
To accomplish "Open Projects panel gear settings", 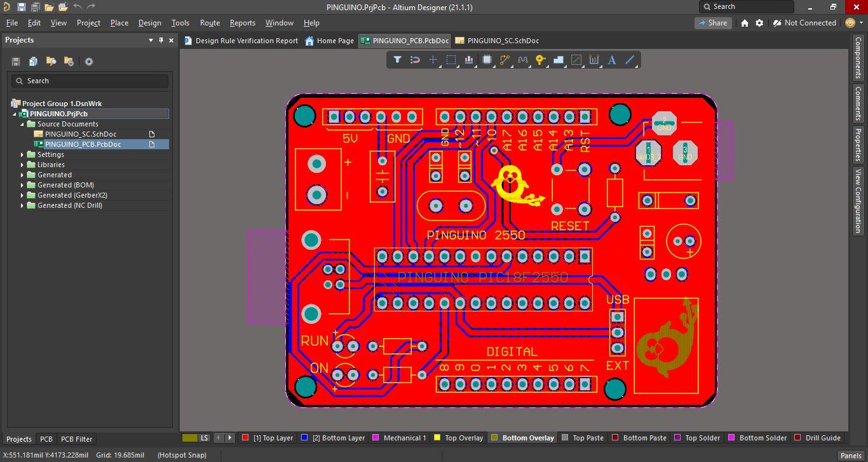I will [x=89, y=62].
